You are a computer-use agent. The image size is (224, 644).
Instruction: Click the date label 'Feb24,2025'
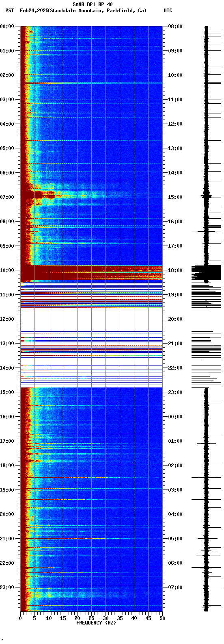click(x=34, y=11)
